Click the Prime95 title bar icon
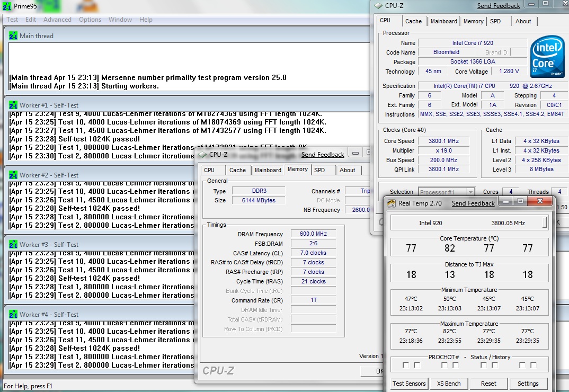The width and height of the screenshot is (569, 392). tap(7, 6)
